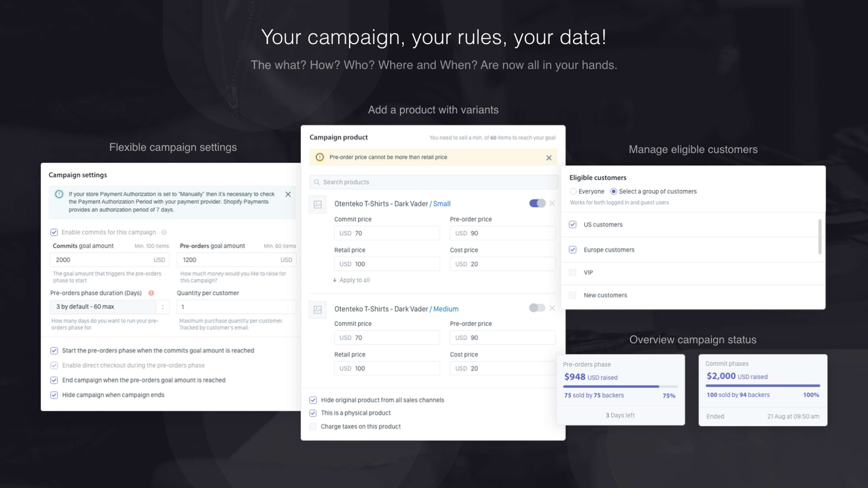868x488 pixels.
Task: Click Small variant Commit price field
Action: click(387, 233)
